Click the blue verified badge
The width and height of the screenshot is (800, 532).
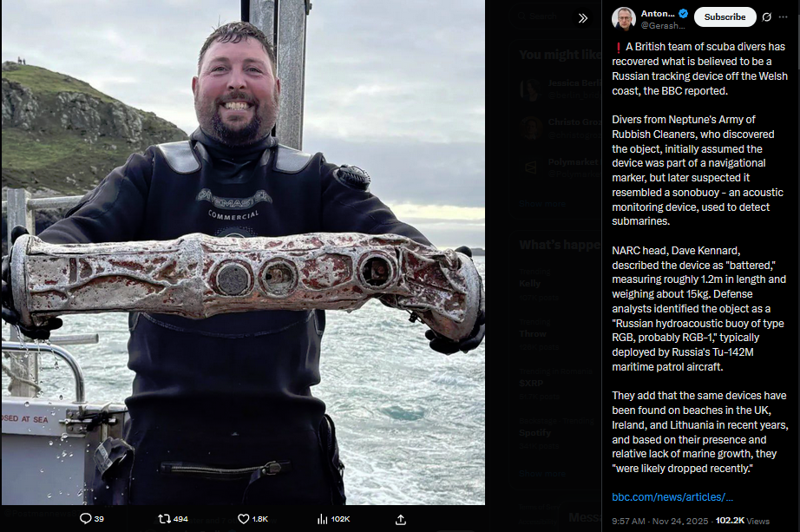point(683,13)
